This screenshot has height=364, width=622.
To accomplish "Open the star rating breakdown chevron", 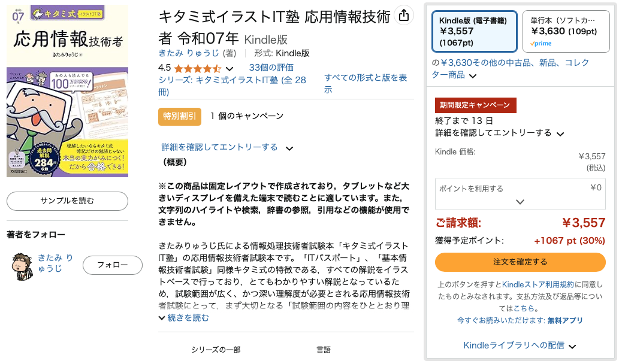I will [x=230, y=69].
